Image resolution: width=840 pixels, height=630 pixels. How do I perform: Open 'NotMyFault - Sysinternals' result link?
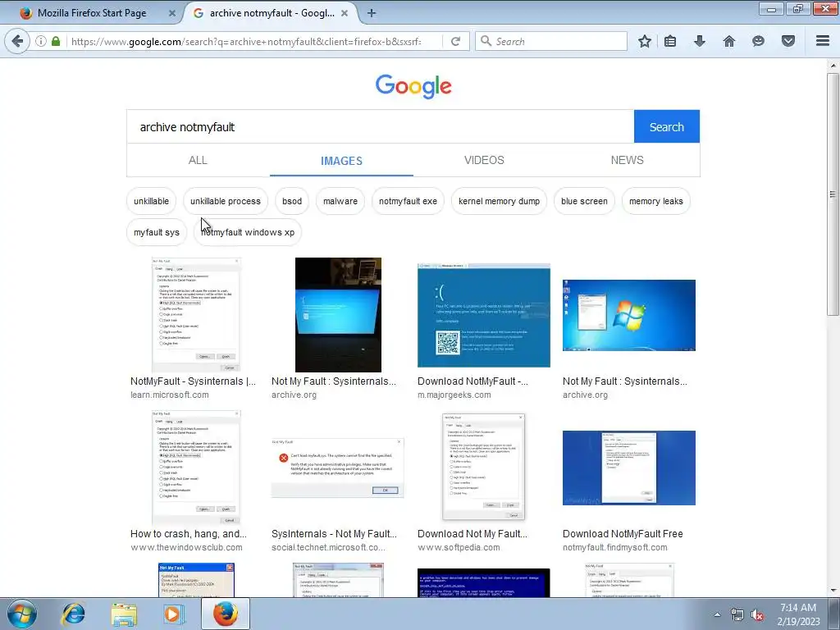[193, 381]
